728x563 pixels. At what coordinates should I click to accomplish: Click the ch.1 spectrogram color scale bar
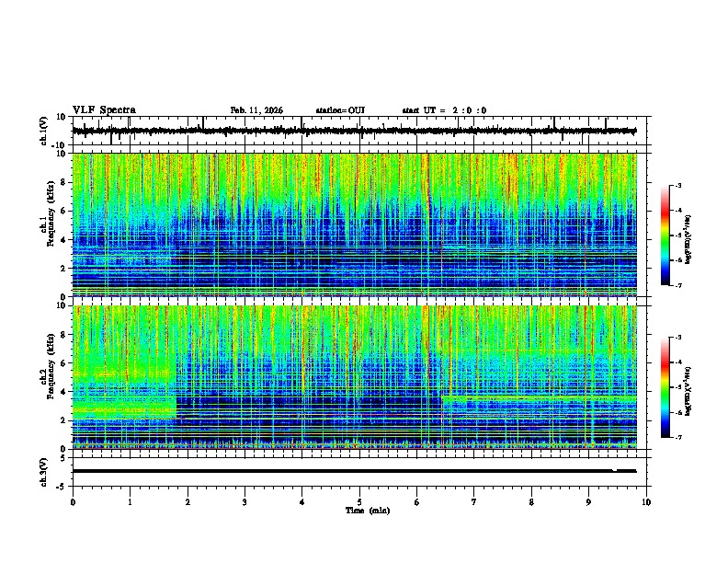click(x=665, y=236)
